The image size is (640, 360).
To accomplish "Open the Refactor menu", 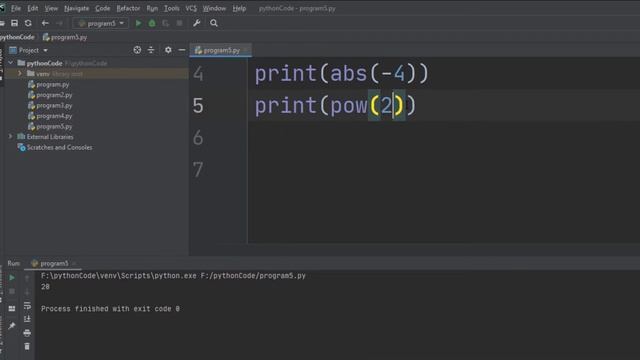I will pyautogui.click(x=128, y=8).
